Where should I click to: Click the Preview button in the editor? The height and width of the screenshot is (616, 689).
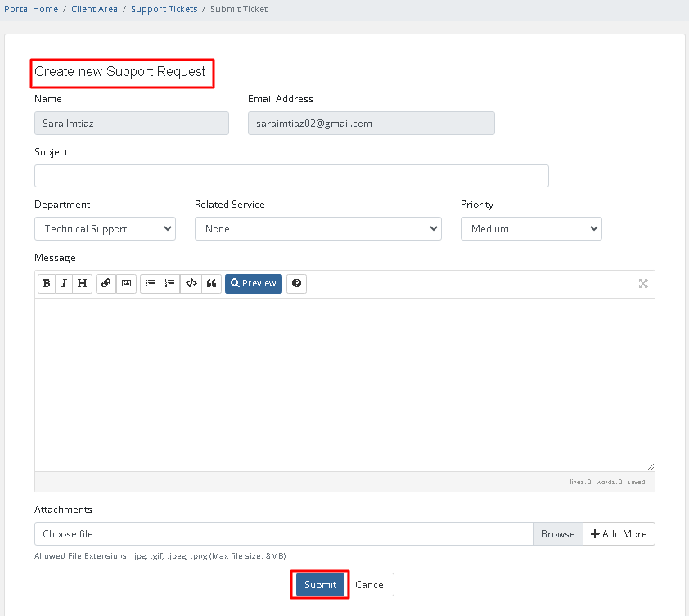coord(254,284)
